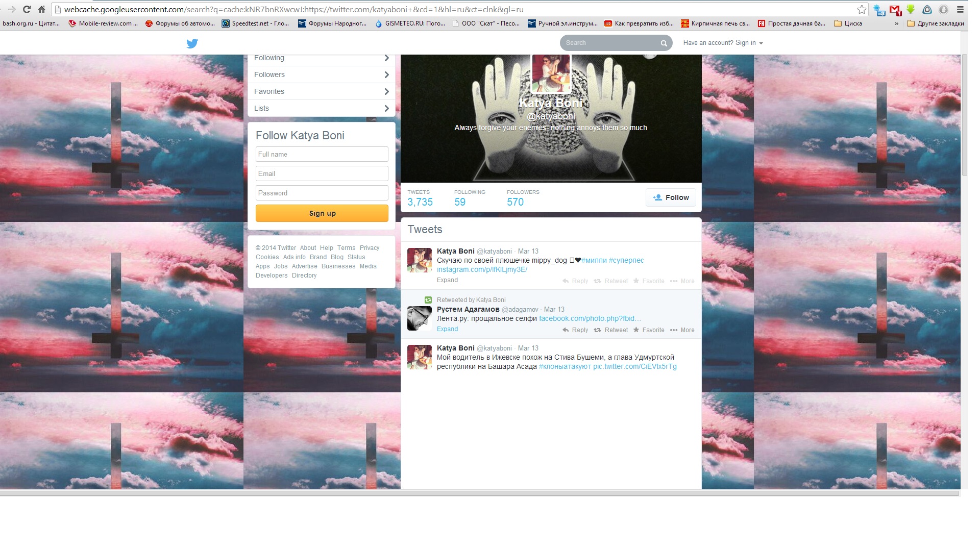Screen dimensions: 980x551
Task: Click the @adagamov username
Action: click(520, 310)
